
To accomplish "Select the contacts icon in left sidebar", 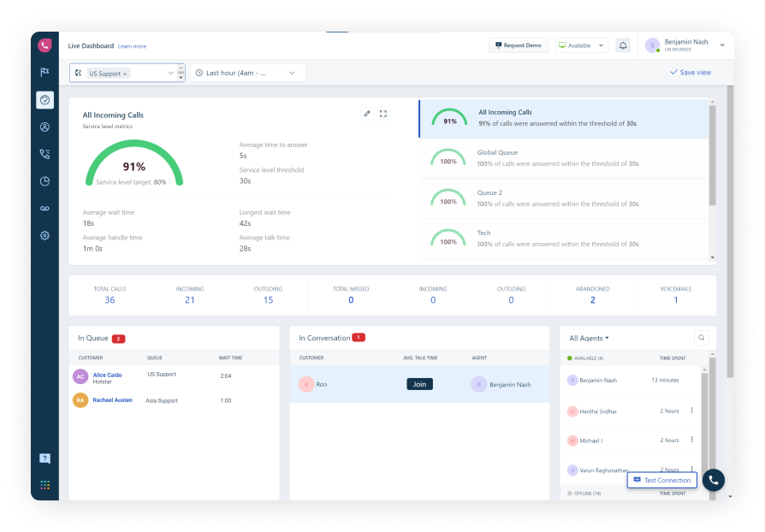I will click(44, 126).
